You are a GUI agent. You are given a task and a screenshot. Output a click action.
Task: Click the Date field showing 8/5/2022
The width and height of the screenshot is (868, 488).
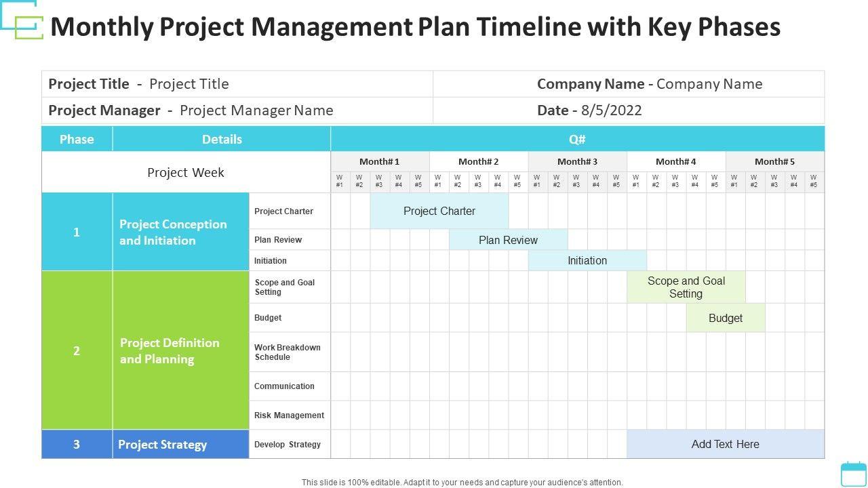point(589,110)
